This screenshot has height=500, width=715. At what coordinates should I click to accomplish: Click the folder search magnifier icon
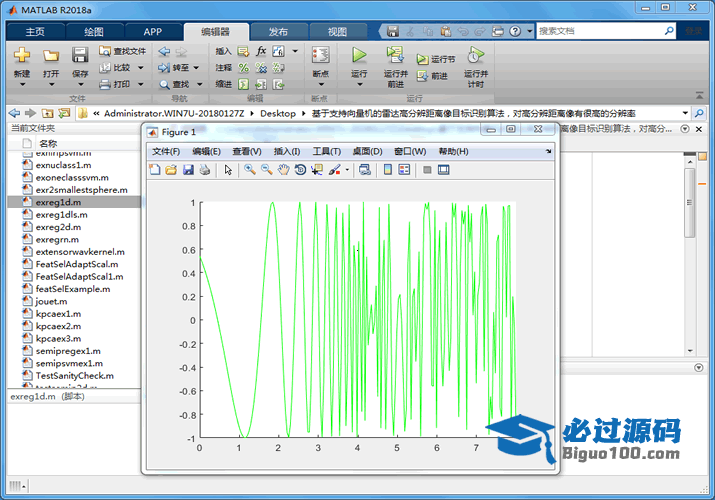point(699,113)
